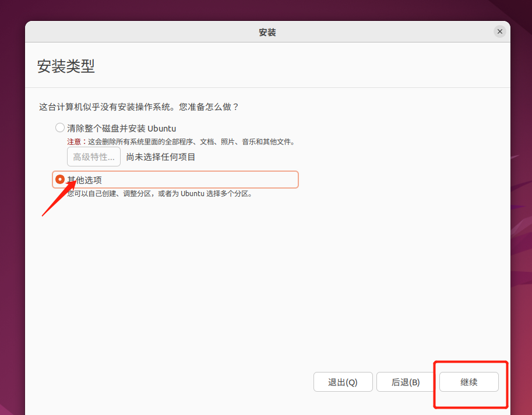This screenshot has height=415, width=532.
Task: Click the 安装类型 heading
Action: [66, 66]
